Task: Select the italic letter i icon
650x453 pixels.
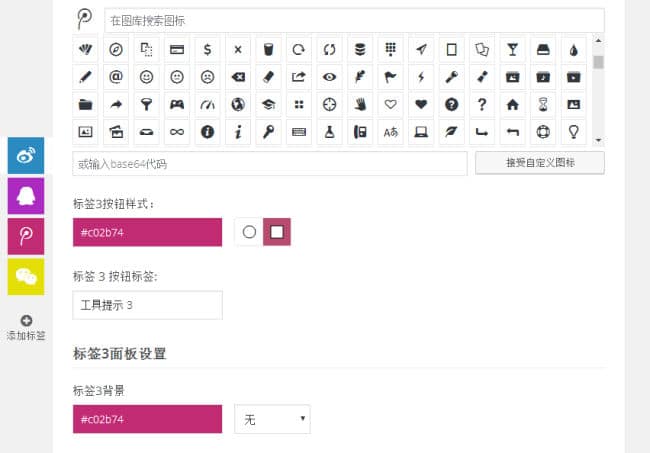Action: tap(238, 132)
